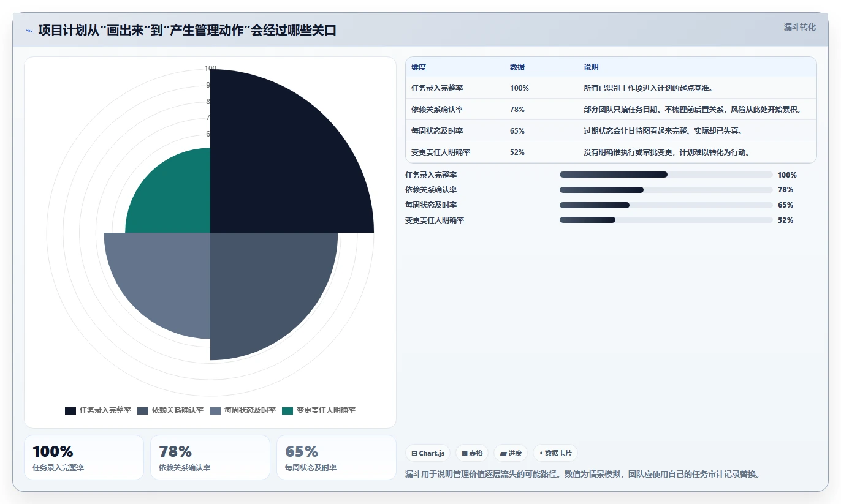Toggle the 任务录入完整率 legend swatch
This screenshot has height=504, width=841.
(x=70, y=410)
